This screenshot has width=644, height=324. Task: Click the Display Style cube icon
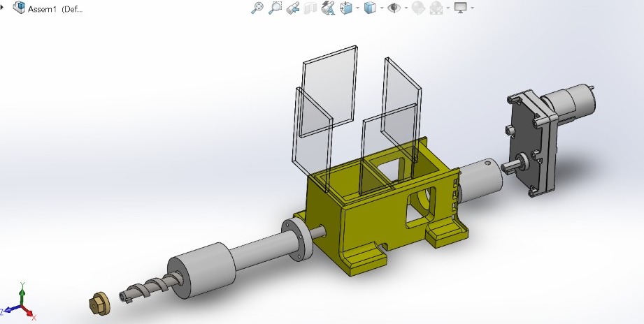click(x=370, y=8)
